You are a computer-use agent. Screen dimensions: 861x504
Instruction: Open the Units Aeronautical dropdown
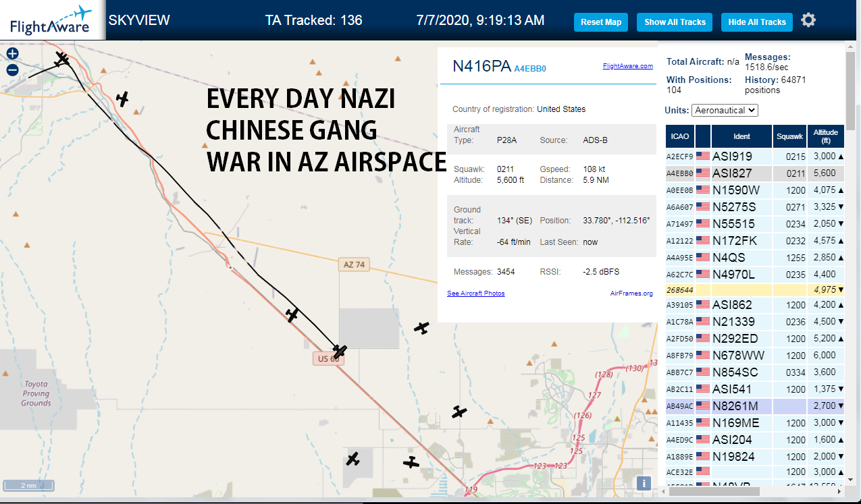pos(725,110)
